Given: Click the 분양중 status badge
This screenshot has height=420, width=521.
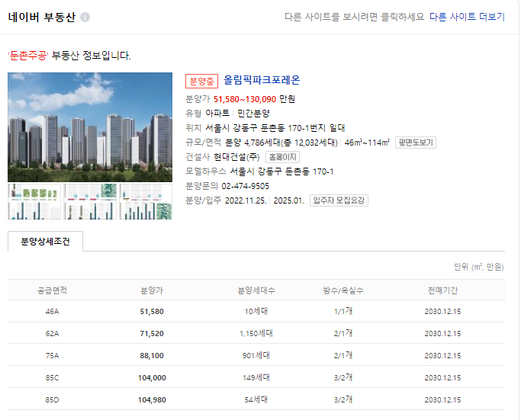Looking at the screenshot, I should 201,81.
